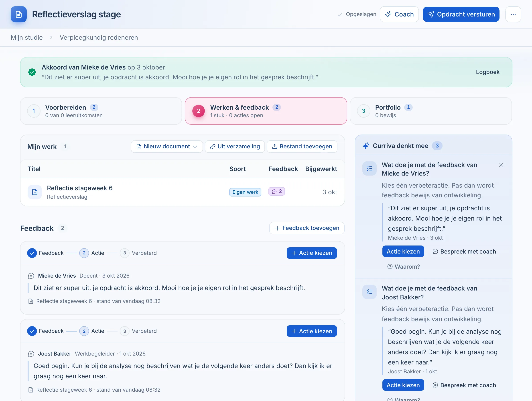The image size is (532, 401).
Task: Click the breadcrumb chevron after Mijn studie
Action: pos(51,38)
